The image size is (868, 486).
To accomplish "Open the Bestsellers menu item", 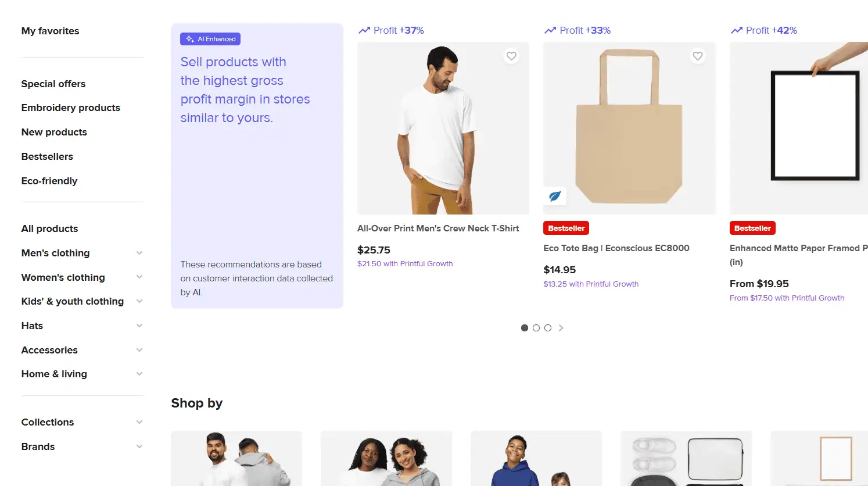I will (47, 156).
